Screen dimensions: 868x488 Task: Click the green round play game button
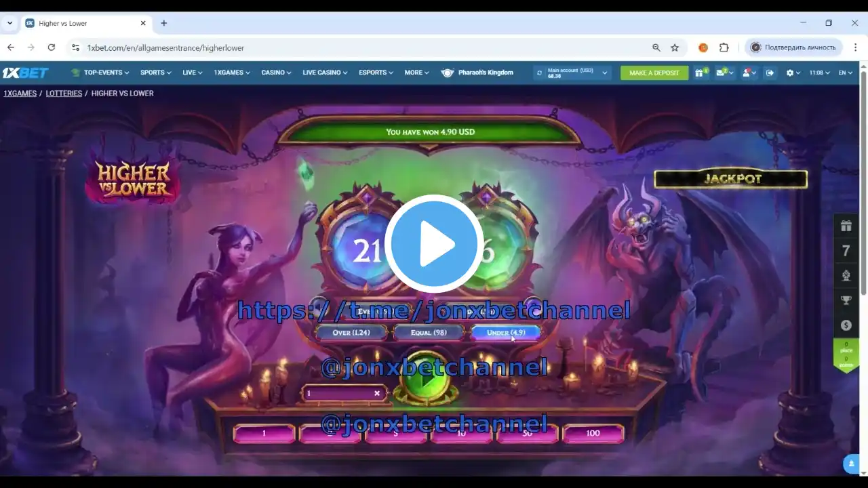426,378
